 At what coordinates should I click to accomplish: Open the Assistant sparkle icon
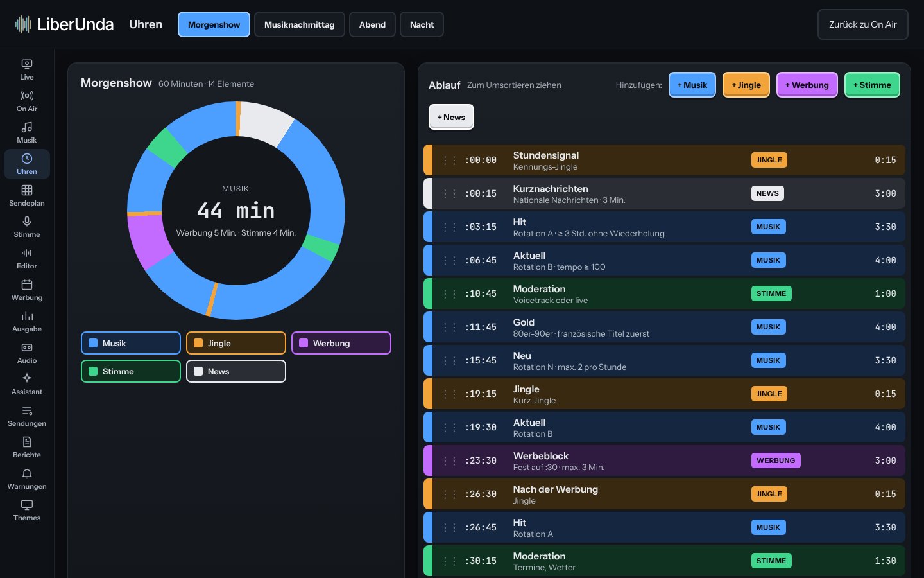pyautogui.click(x=27, y=378)
